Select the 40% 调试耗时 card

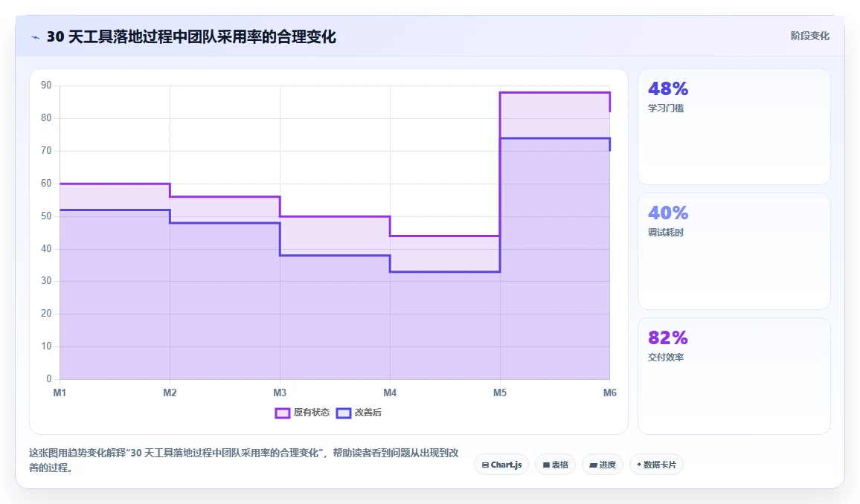tap(734, 251)
